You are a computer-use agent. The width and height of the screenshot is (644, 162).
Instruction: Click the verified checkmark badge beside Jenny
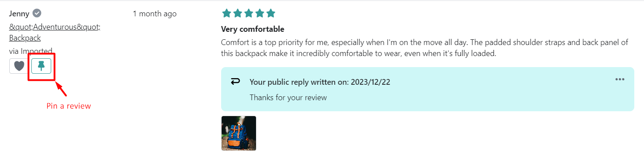(37, 13)
